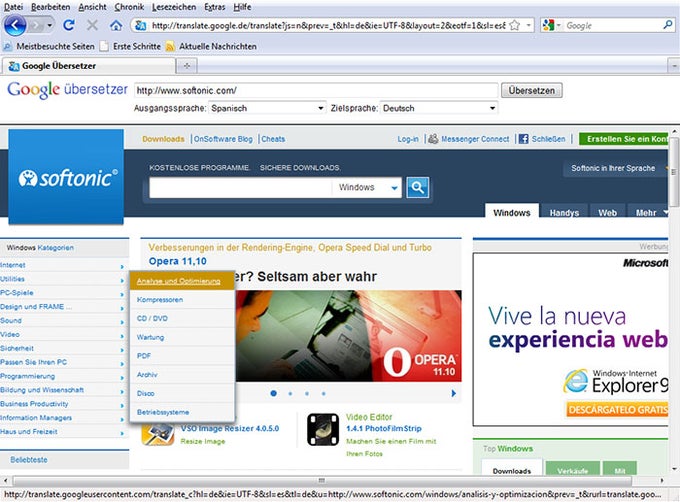Bookmark page with the star icon
The width and height of the screenshot is (680, 502).
[515, 25]
